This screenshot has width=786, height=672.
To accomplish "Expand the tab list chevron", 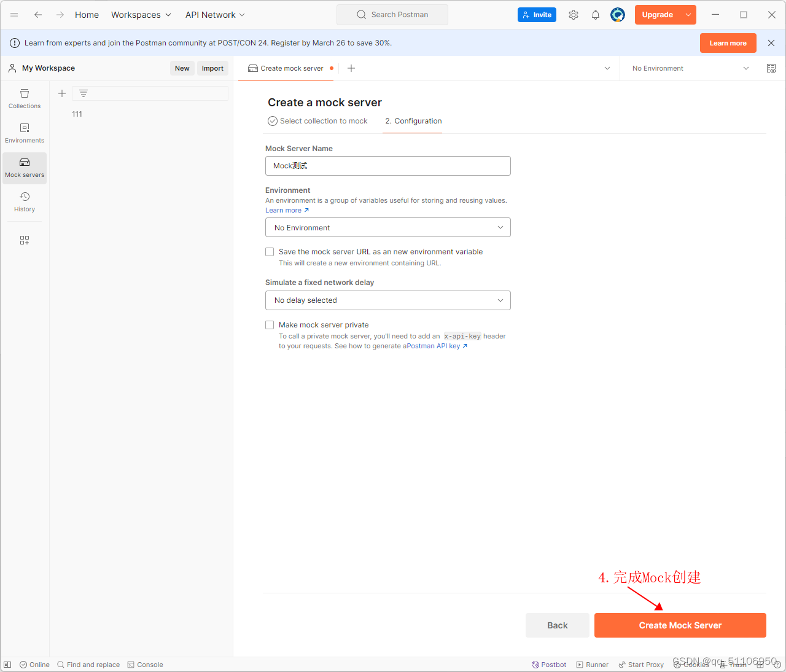I will (607, 68).
